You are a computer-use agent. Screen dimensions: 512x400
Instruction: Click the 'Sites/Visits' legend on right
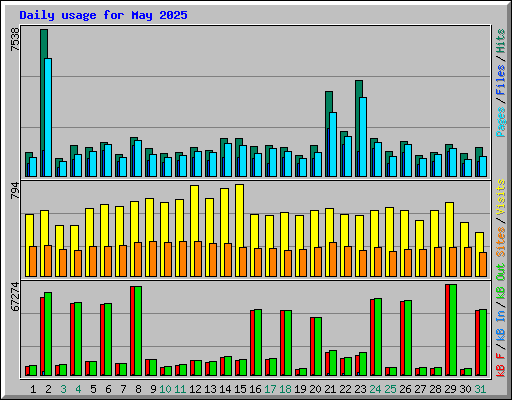point(500,218)
